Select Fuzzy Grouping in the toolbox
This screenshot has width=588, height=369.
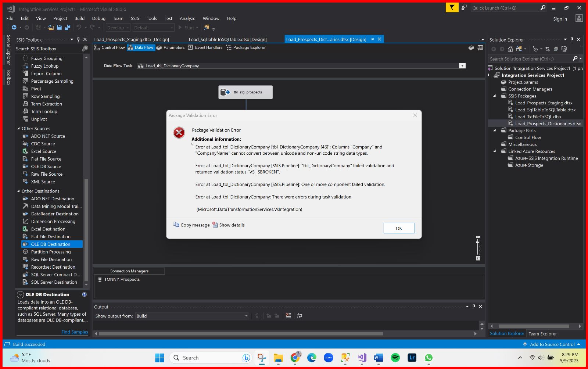point(47,58)
